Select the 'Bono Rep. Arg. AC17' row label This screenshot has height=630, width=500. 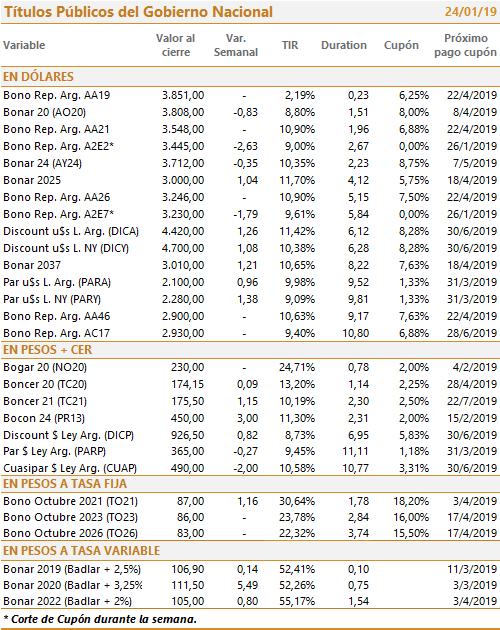pos(57,333)
